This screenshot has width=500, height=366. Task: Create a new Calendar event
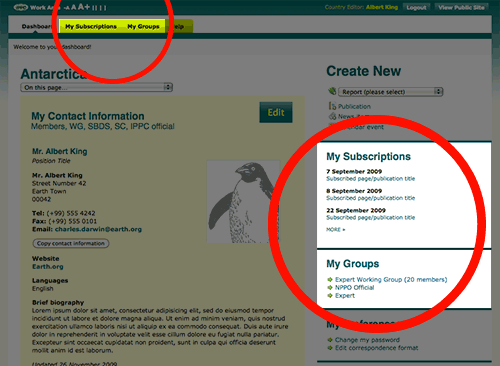361,127
